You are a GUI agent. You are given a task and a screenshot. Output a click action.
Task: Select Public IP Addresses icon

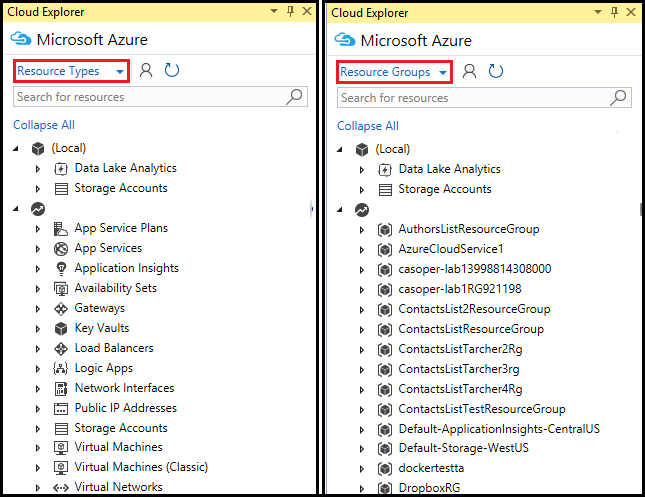(61, 409)
